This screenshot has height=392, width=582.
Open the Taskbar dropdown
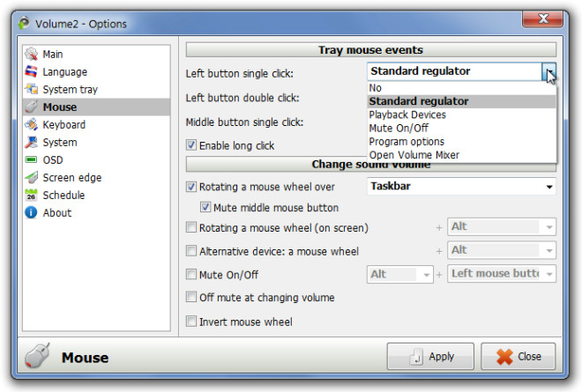point(461,186)
